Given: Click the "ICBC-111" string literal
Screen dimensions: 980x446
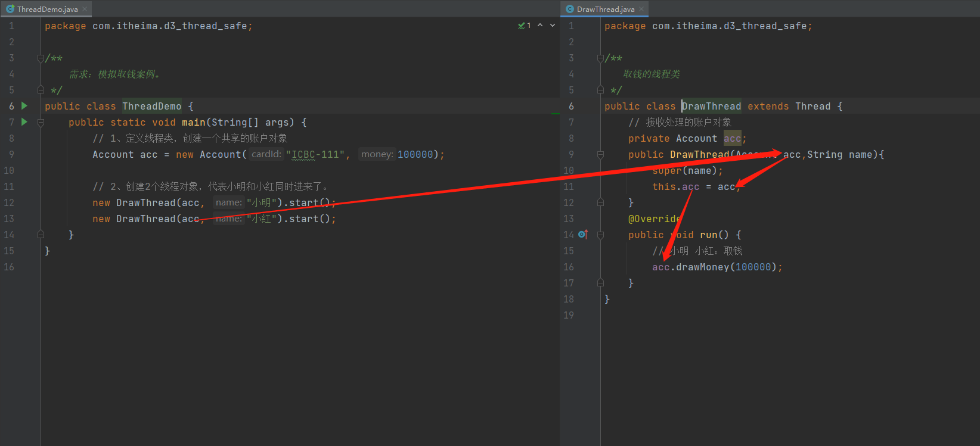Looking at the screenshot, I should (x=315, y=154).
